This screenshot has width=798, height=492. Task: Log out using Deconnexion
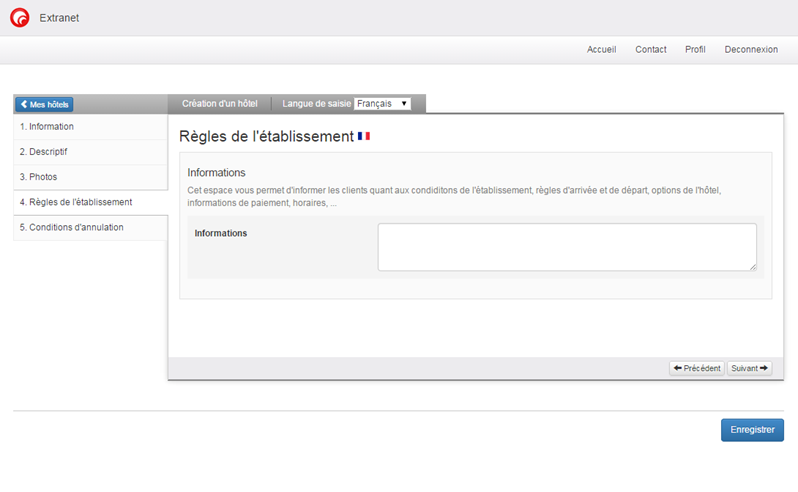tap(750, 49)
